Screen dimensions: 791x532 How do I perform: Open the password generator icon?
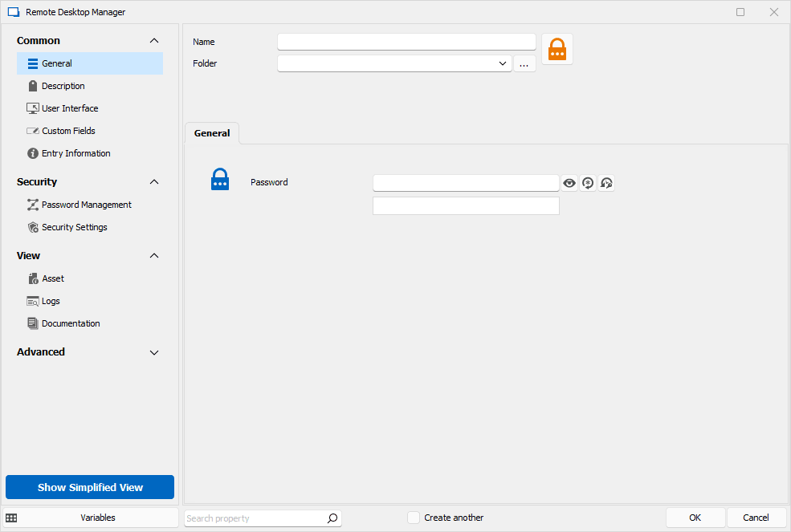point(588,183)
